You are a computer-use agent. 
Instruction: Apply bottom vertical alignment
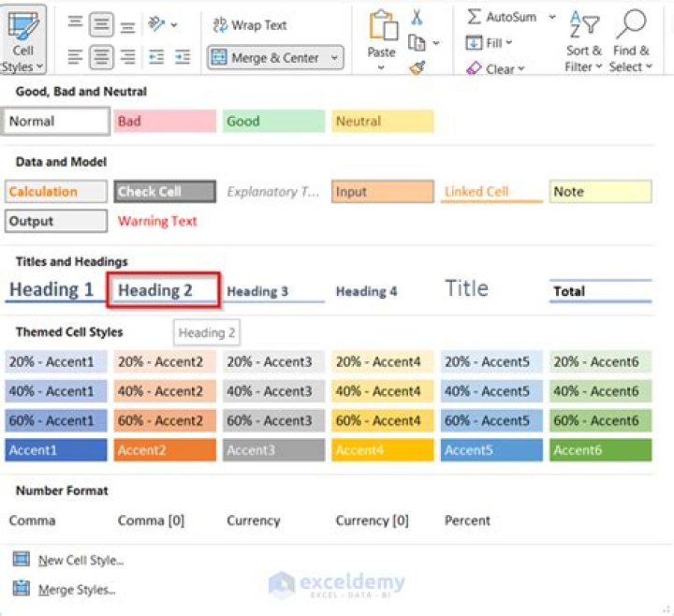coord(127,26)
